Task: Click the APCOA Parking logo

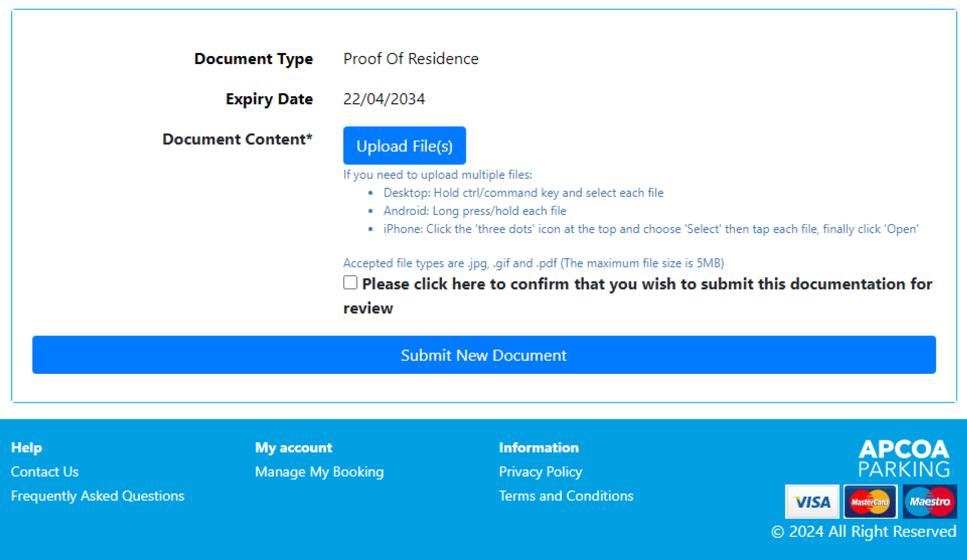Action: [x=904, y=458]
